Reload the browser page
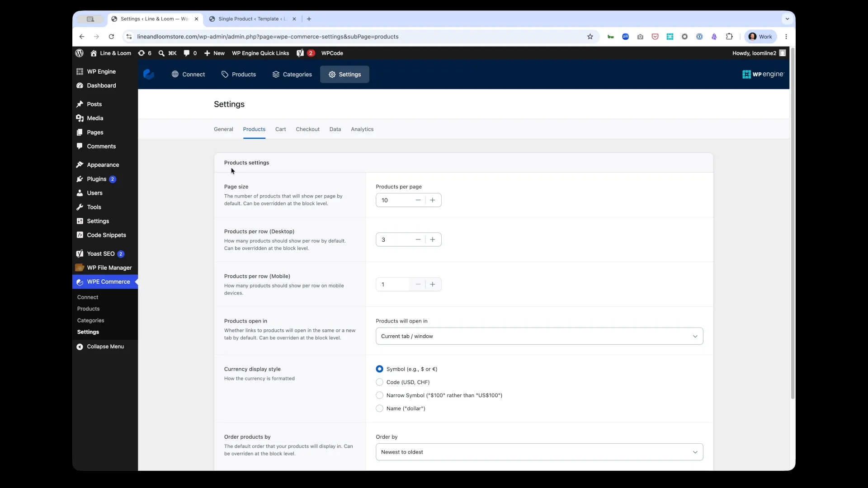Screen dimensions: 868x488 point(111,37)
